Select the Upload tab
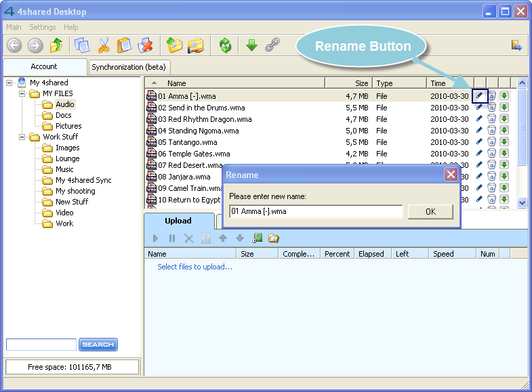The height and width of the screenshot is (392, 532). click(x=178, y=221)
